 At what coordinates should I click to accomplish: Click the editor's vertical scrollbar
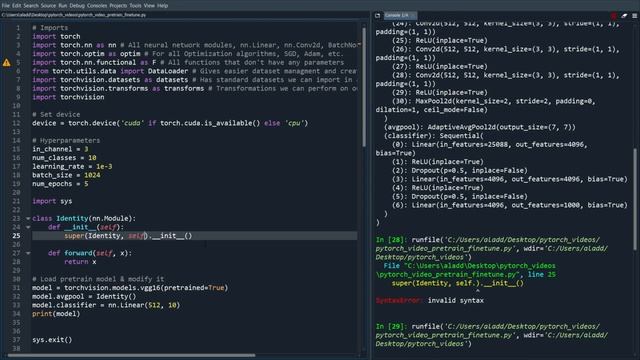[364, 87]
